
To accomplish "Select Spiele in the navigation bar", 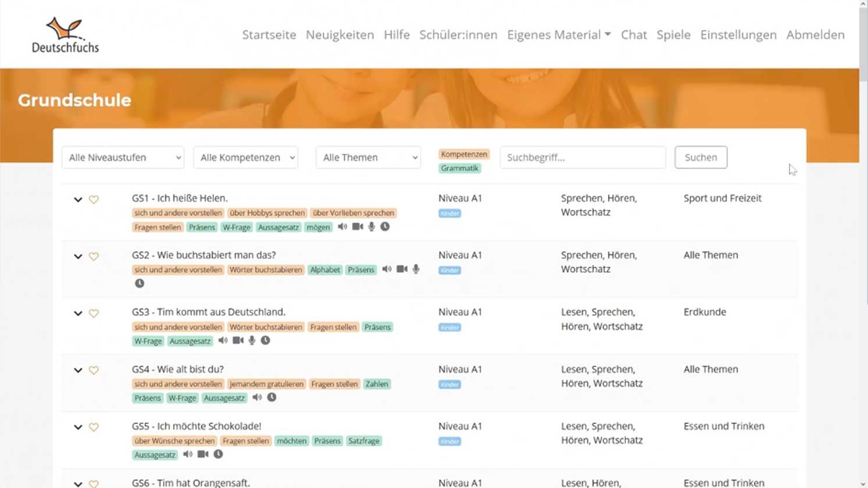I will (673, 35).
